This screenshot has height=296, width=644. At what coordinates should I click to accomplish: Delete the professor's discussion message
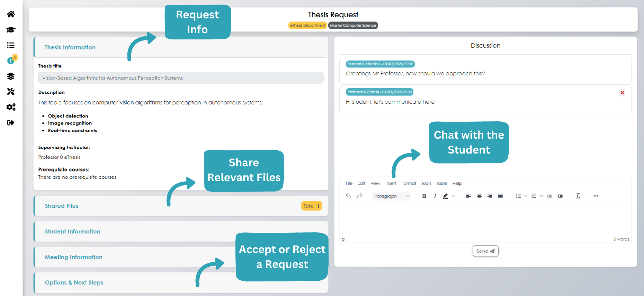pyautogui.click(x=622, y=93)
